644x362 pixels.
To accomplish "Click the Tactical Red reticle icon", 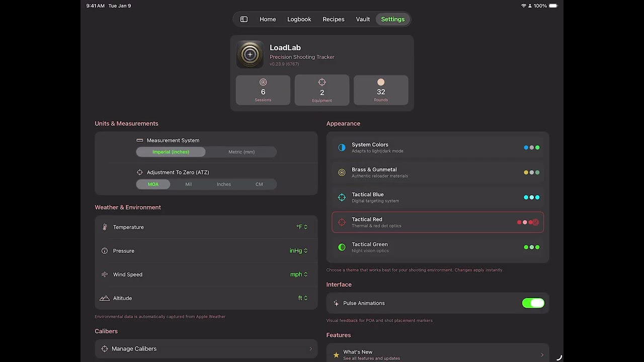I will pos(342,222).
